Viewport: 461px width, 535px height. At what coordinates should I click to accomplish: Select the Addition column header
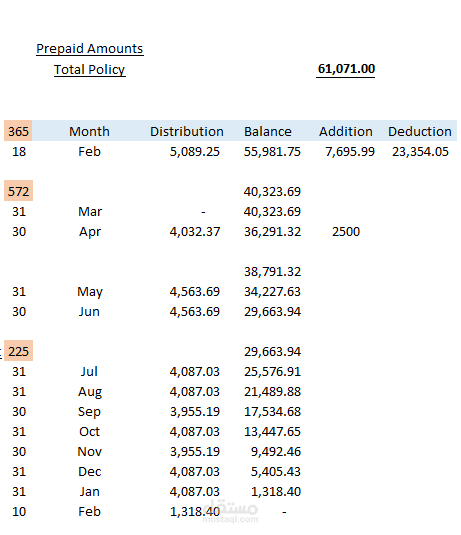pyautogui.click(x=346, y=131)
